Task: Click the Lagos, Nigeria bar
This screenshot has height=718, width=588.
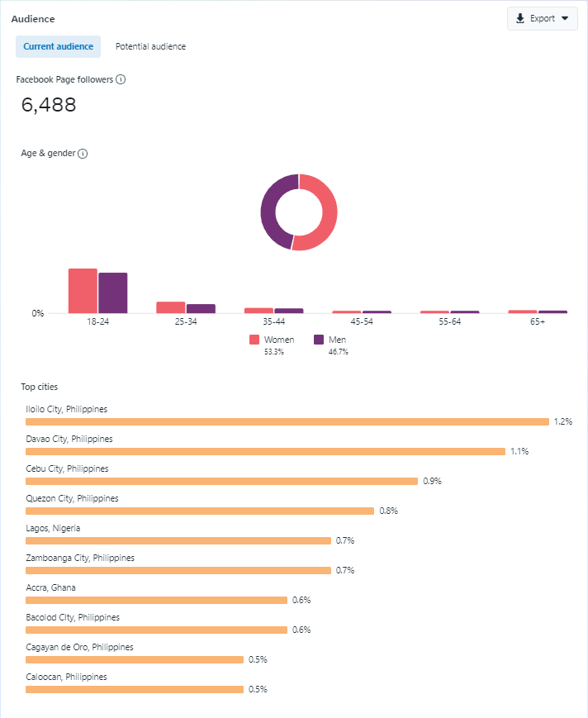Action: [178, 540]
